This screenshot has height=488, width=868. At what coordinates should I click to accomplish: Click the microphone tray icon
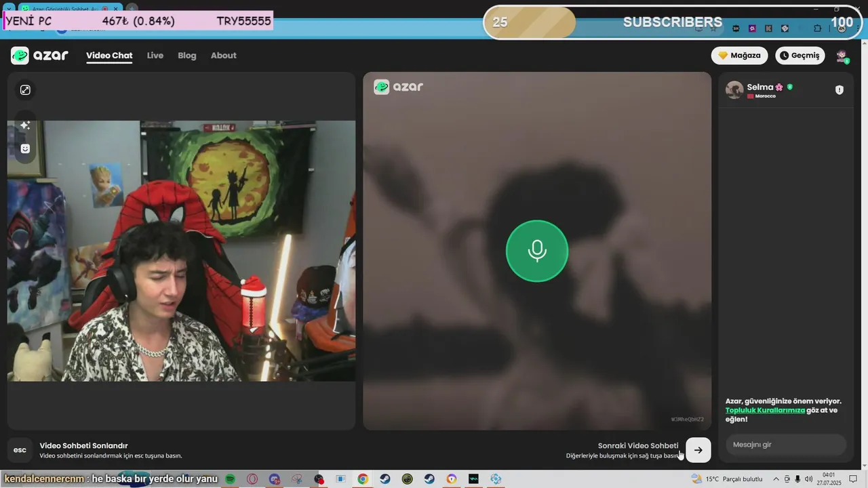tap(797, 479)
